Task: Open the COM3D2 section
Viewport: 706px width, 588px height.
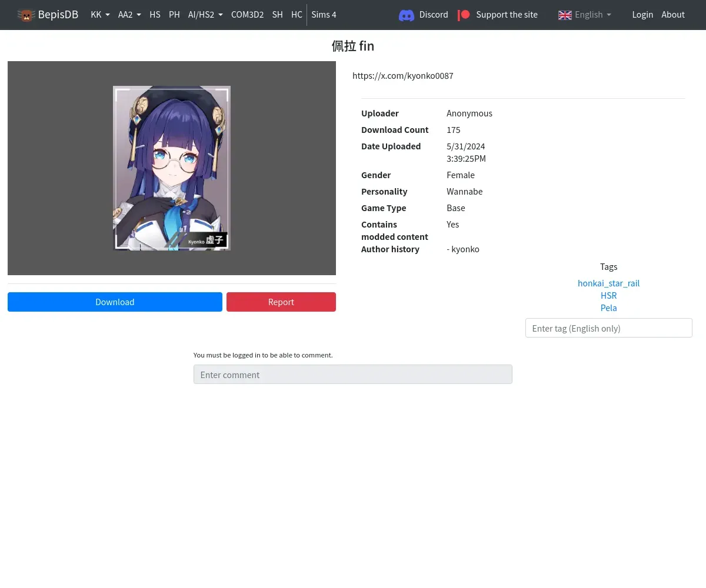Action: (247, 15)
